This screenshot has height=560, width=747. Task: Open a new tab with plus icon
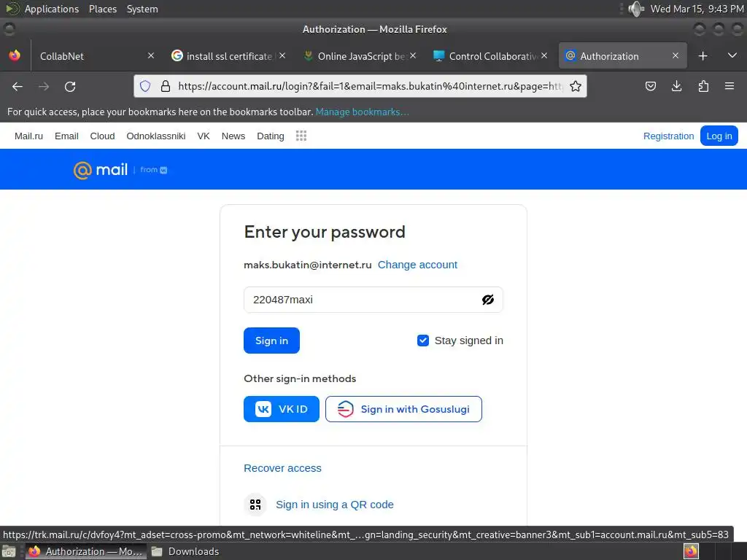click(703, 56)
